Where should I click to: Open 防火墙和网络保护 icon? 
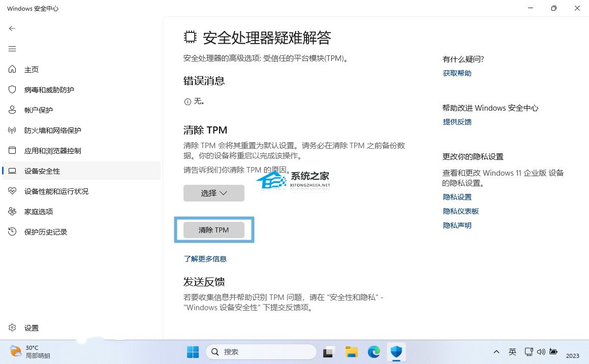(11, 130)
